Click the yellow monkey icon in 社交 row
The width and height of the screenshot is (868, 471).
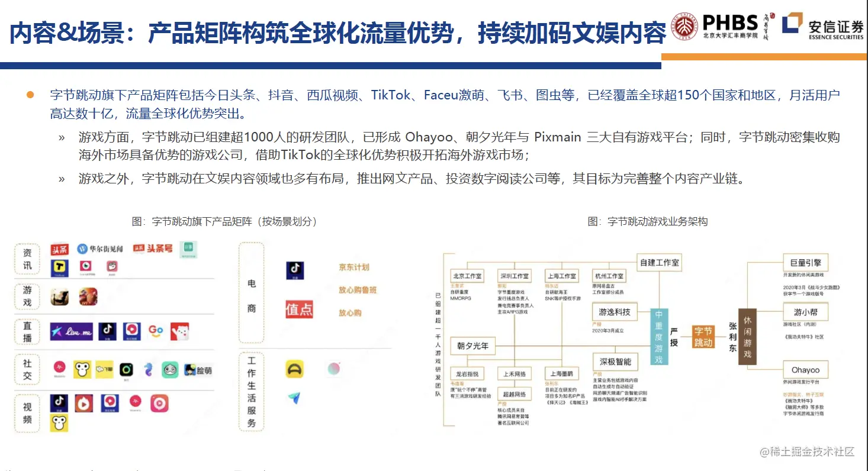pos(82,370)
